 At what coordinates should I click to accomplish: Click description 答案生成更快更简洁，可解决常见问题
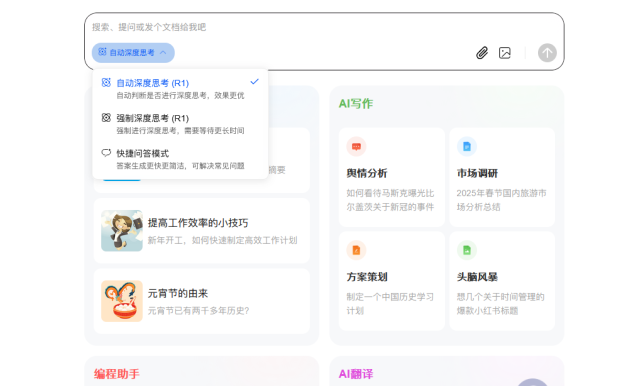point(180,166)
